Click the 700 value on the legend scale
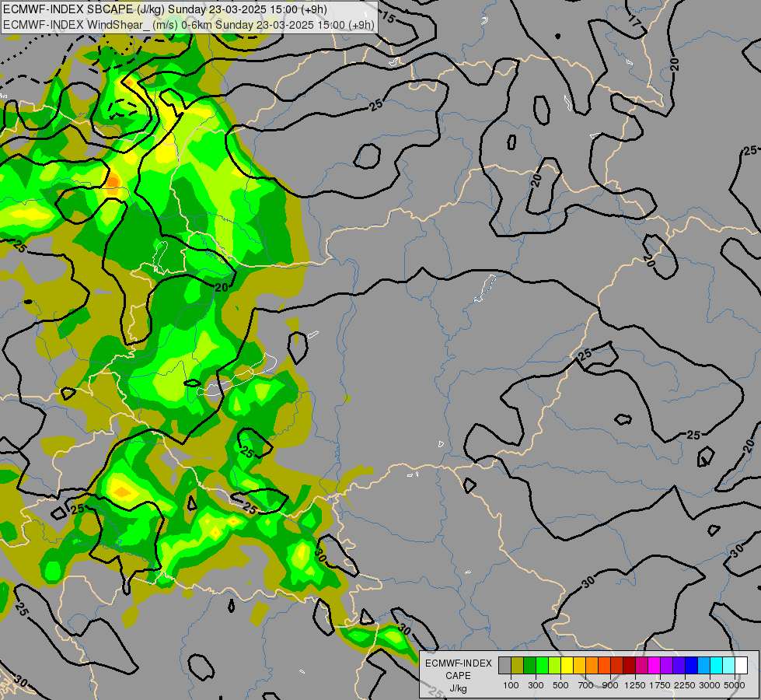Viewport: 761px width, 700px height. (586, 685)
